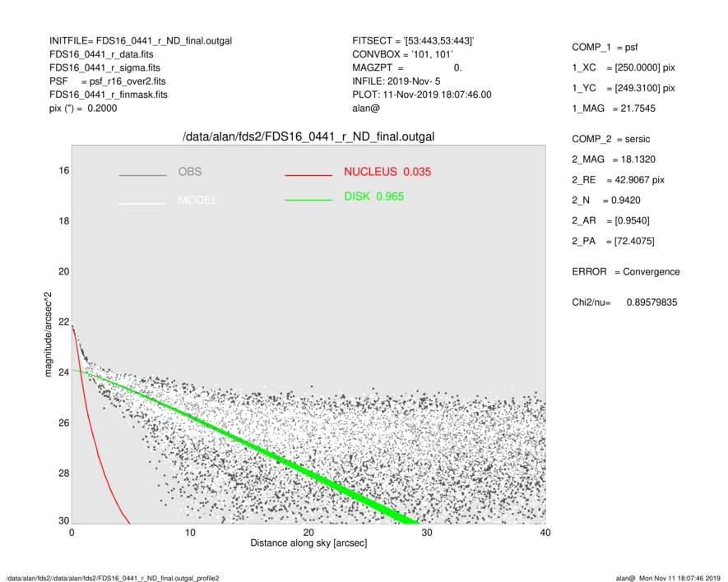Click the y-axis tick label 24
The width and height of the screenshot is (728, 582).
click(x=63, y=372)
